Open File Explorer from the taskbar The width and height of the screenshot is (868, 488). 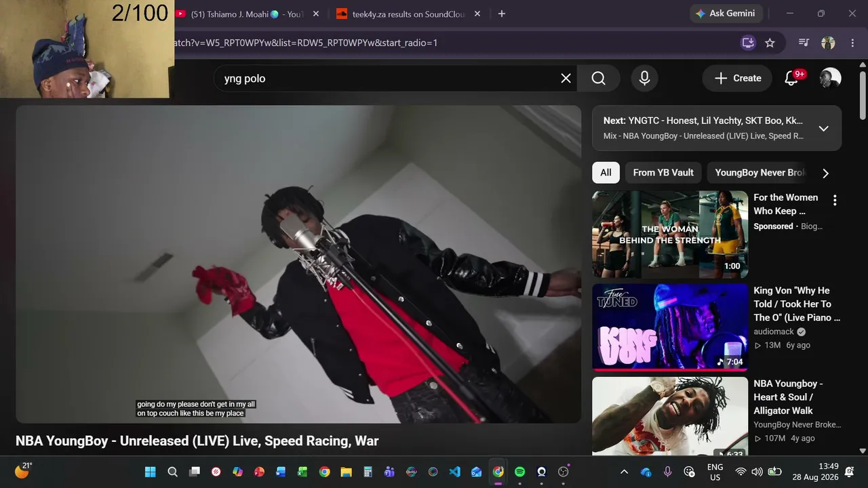[347, 472]
